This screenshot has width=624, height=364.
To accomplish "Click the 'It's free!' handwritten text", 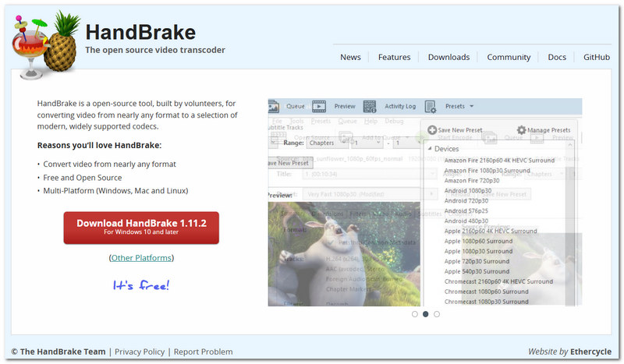I will [141, 284].
